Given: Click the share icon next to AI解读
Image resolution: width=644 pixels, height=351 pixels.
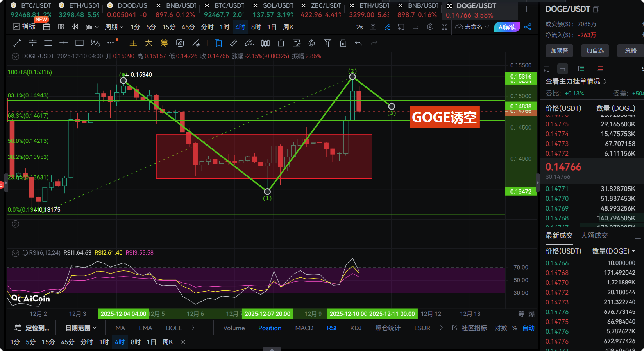Looking at the screenshot, I should [x=528, y=27].
